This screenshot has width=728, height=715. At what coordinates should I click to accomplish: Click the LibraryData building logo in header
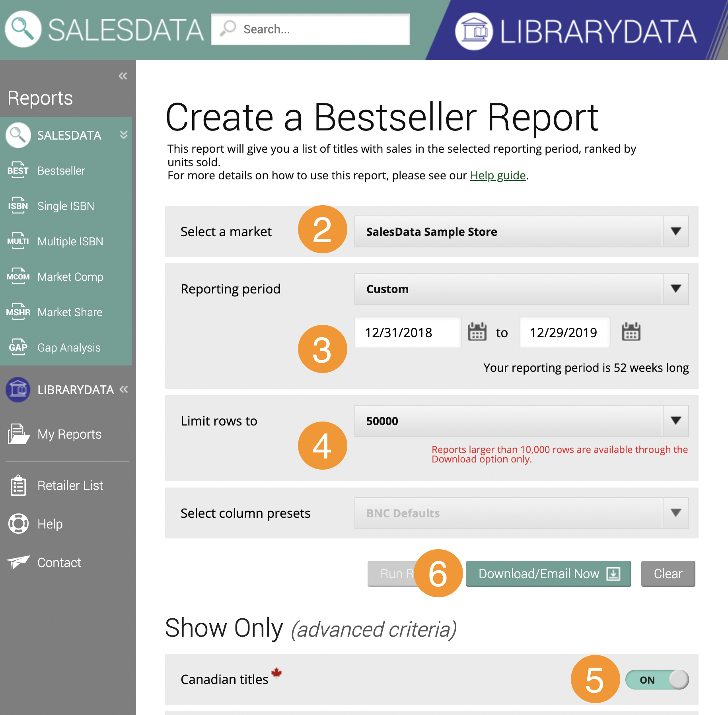tap(474, 31)
